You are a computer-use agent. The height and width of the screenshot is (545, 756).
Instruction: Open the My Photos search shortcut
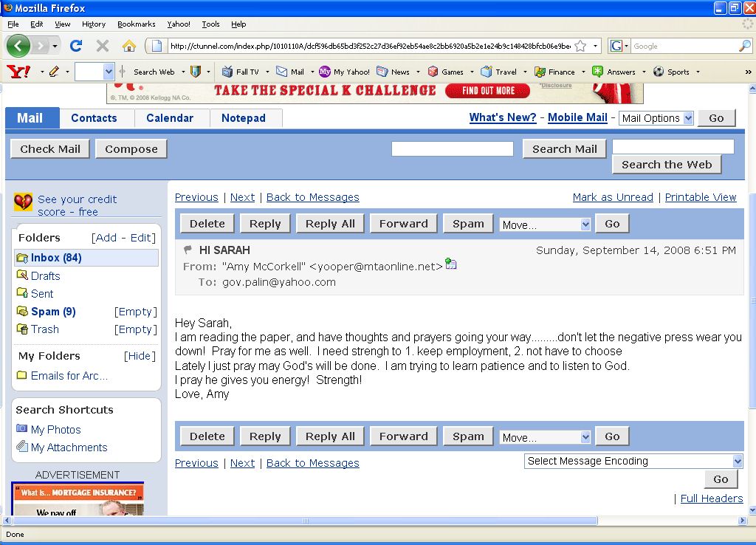pyautogui.click(x=55, y=429)
